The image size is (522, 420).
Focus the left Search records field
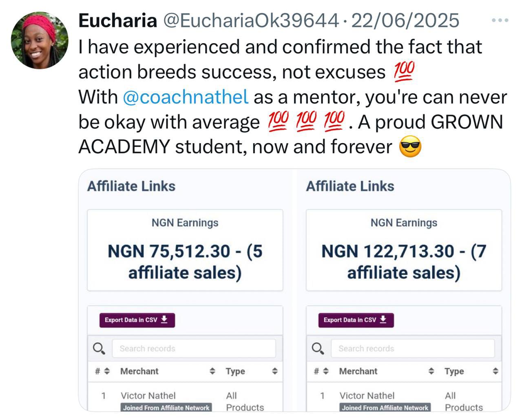(x=194, y=349)
